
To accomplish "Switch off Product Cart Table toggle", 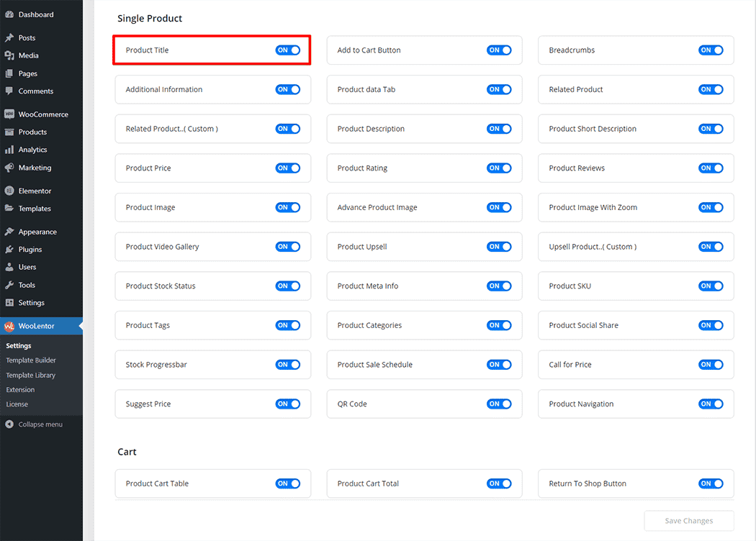I will [287, 484].
